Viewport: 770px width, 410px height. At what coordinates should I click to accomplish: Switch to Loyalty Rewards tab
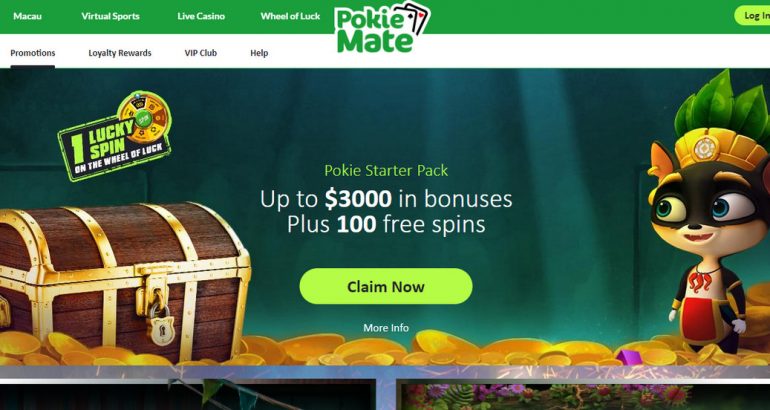(x=120, y=53)
